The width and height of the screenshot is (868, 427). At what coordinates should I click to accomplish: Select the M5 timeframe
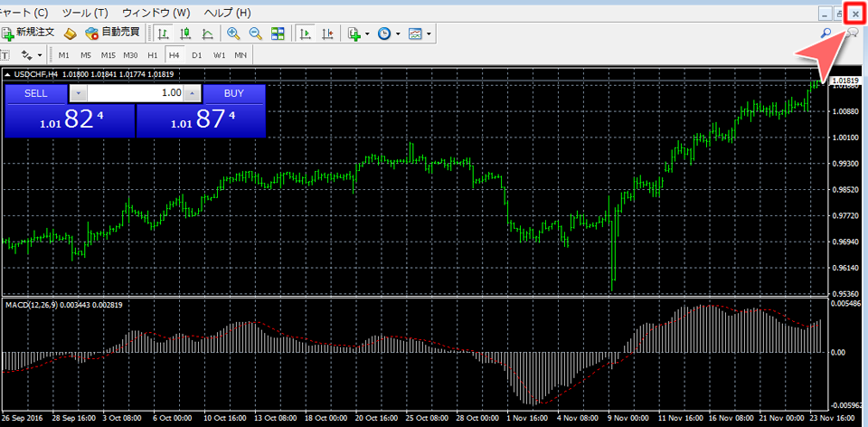pyautogui.click(x=86, y=55)
